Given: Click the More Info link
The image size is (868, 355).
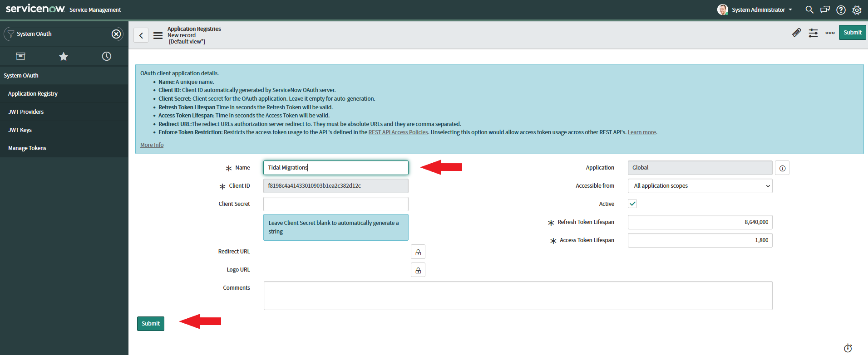Looking at the screenshot, I should [x=152, y=145].
